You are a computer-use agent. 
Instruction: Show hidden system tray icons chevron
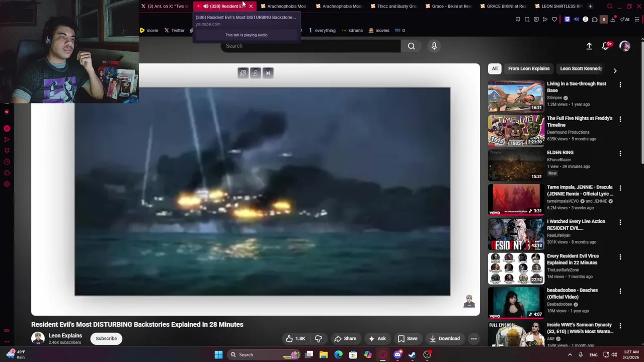[570, 354]
